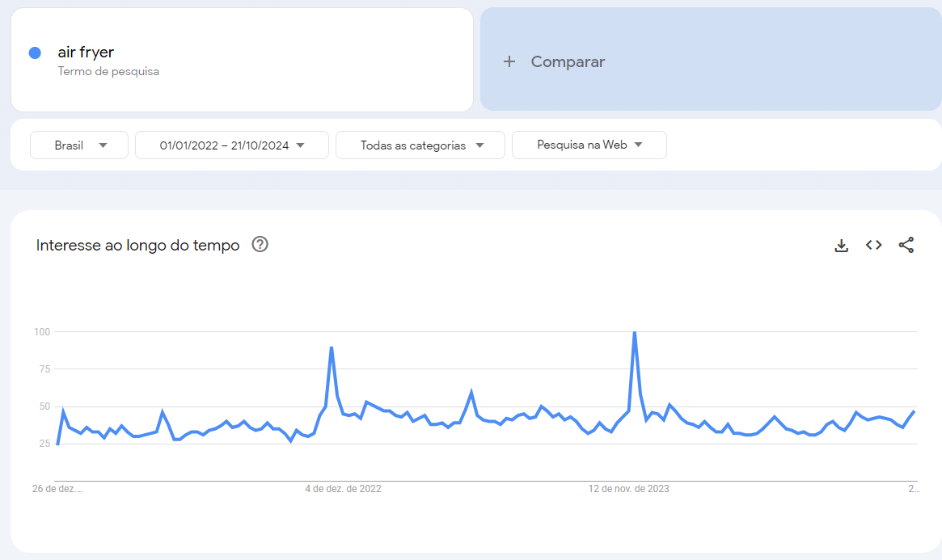Open the Brasil region dropdown

click(x=79, y=145)
